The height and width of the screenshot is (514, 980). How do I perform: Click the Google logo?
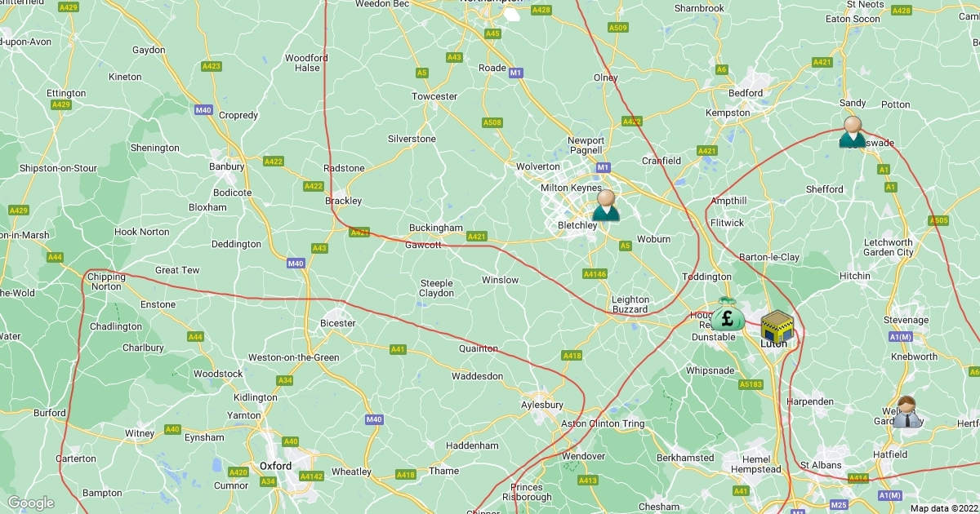[30, 503]
